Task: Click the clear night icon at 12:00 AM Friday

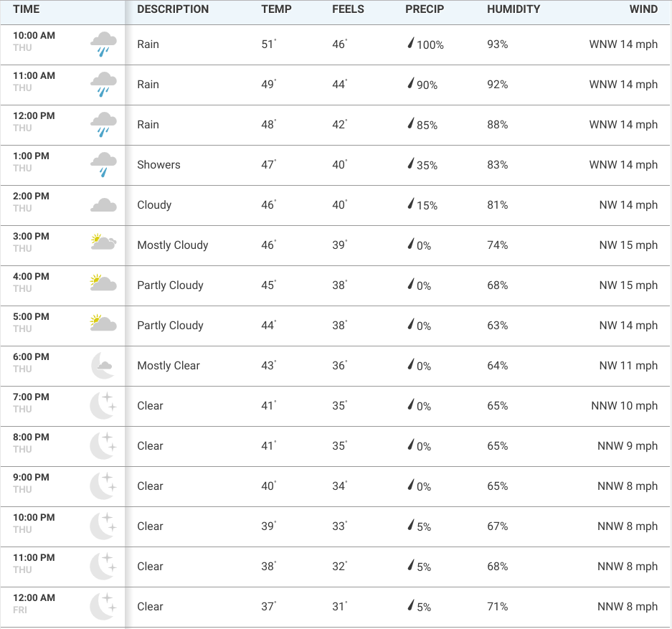Action: click(x=103, y=607)
